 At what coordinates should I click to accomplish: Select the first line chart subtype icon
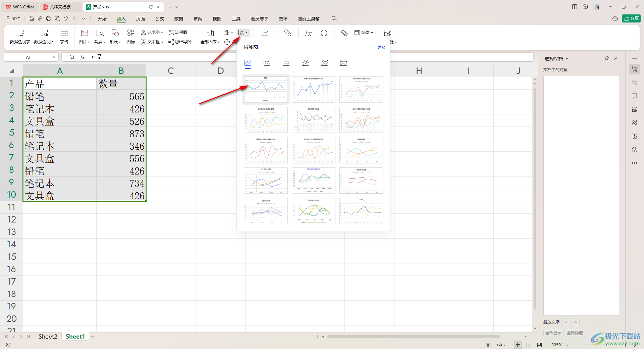click(x=248, y=63)
